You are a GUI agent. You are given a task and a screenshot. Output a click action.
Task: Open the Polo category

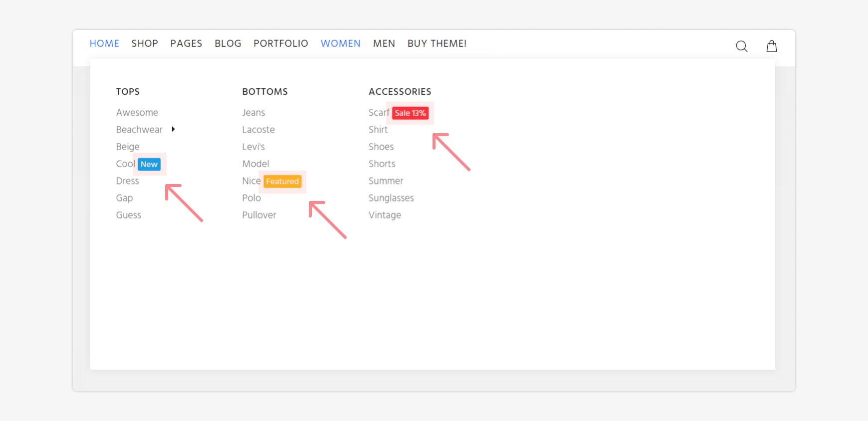click(x=251, y=198)
